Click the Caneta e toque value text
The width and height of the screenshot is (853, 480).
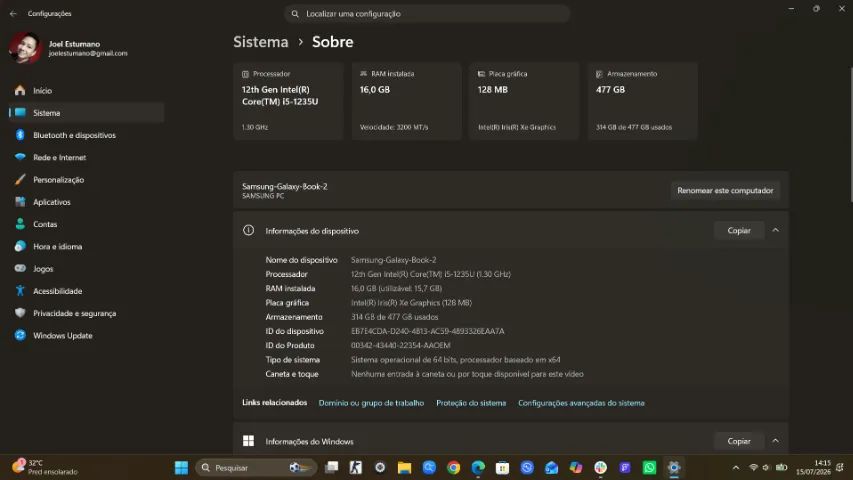click(467, 374)
